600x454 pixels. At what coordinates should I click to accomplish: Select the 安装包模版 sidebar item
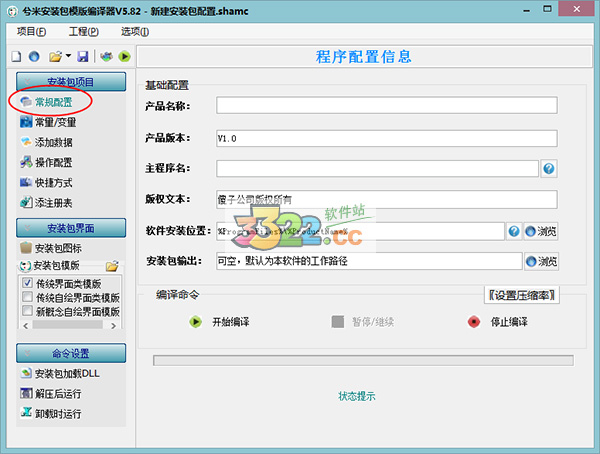[x=49, y=265]
